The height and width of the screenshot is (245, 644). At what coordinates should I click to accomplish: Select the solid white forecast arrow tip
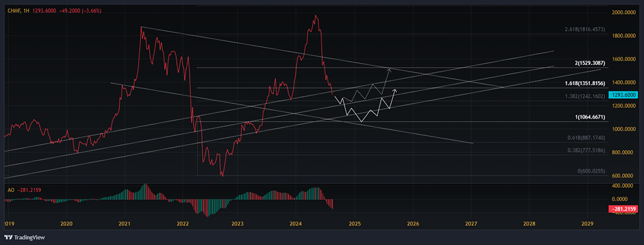point(395,90)
